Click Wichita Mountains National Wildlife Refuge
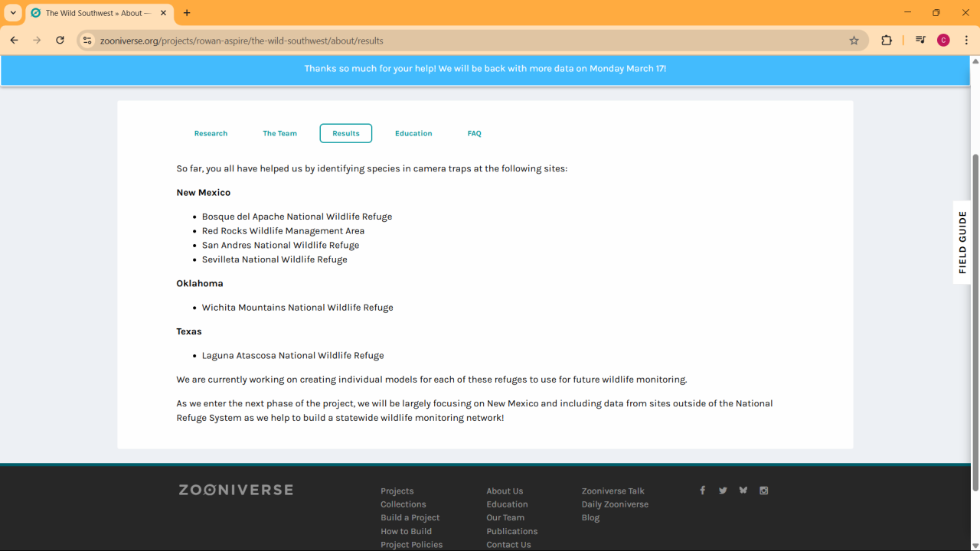980x551 pixels. (x=298, y=308)
